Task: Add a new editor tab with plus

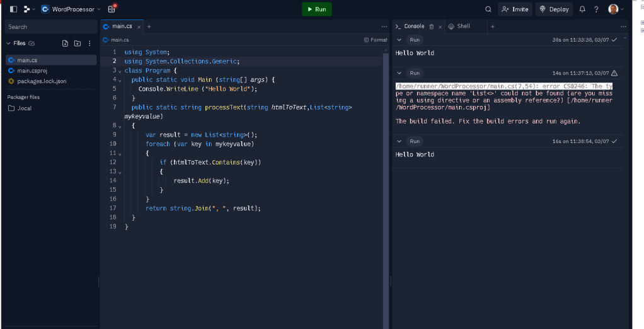Action: [x=149, y=26]
